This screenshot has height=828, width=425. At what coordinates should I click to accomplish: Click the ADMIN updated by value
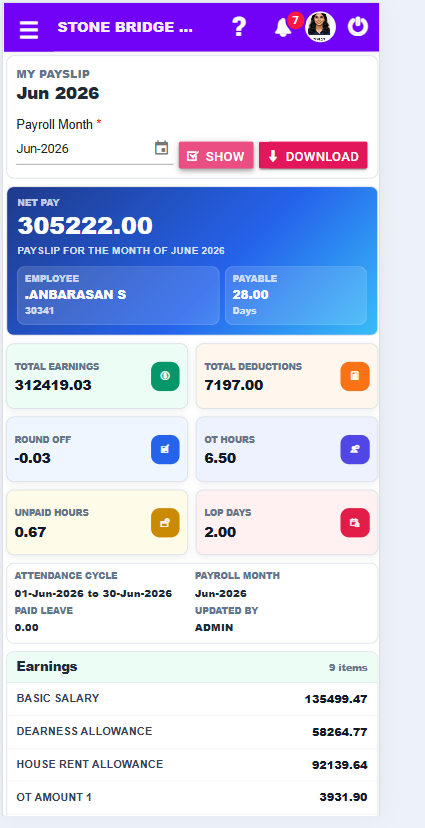(x=214, y=628)
